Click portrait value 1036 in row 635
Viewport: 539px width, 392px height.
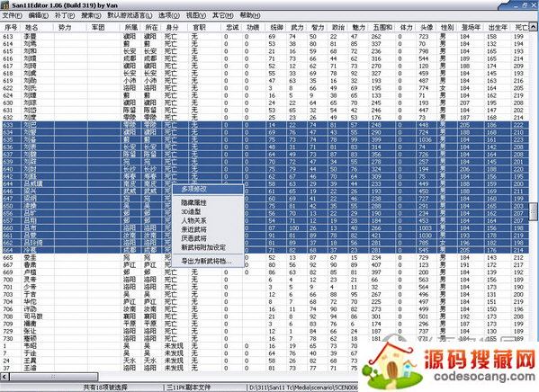426,140
